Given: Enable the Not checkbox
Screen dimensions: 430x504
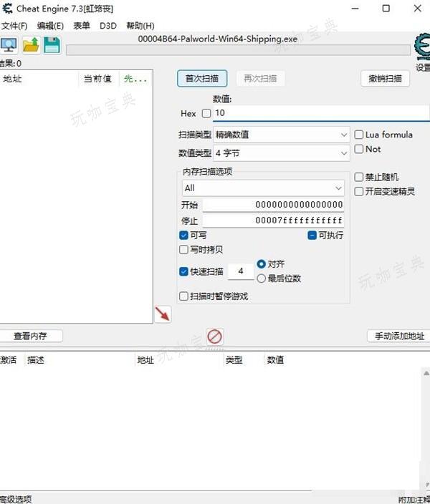Looking at the screenshot, I should pyautogui.click(x=358, y=149).
